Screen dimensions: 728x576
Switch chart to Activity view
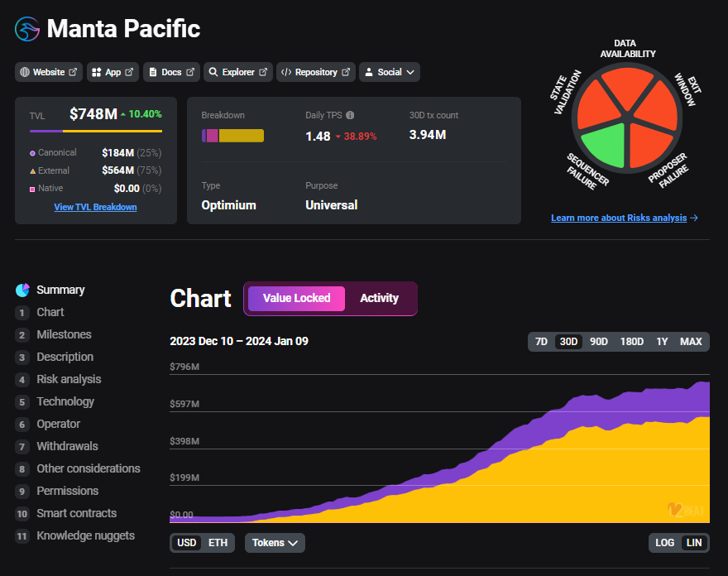coord(380,298)
